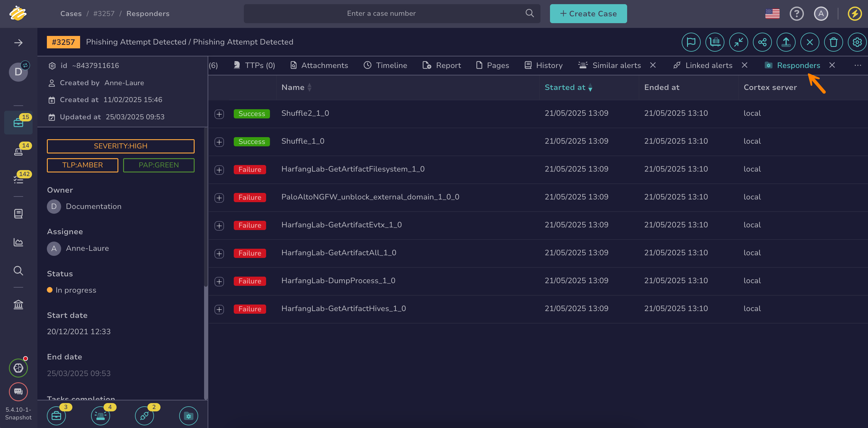Open Tasks sidebar icon with 142 badge
The height and width of the screenshot is (428, 868).
(x=18, y=179)
